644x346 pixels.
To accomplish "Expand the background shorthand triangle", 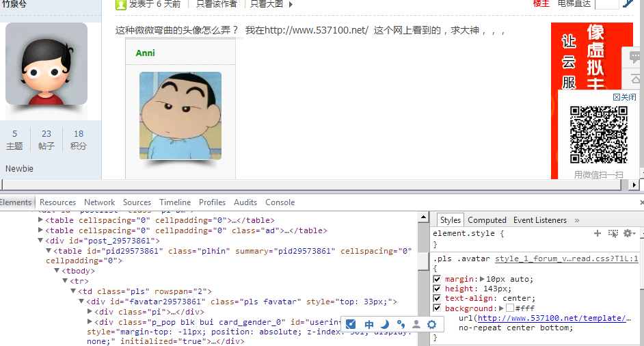I will (502, 308).
